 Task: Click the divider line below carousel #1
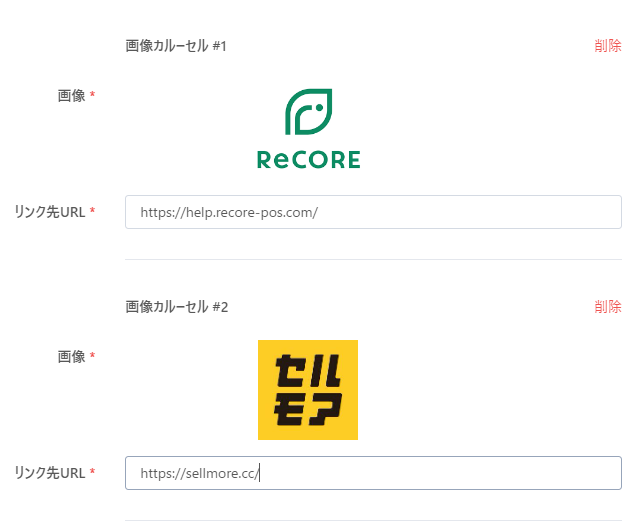click(373, 259)
